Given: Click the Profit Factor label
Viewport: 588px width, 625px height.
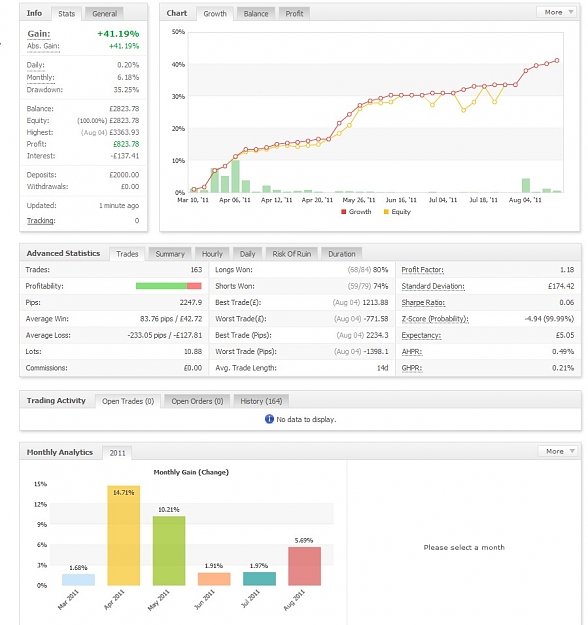Looking at the screenshot, I should click(422, 270).
